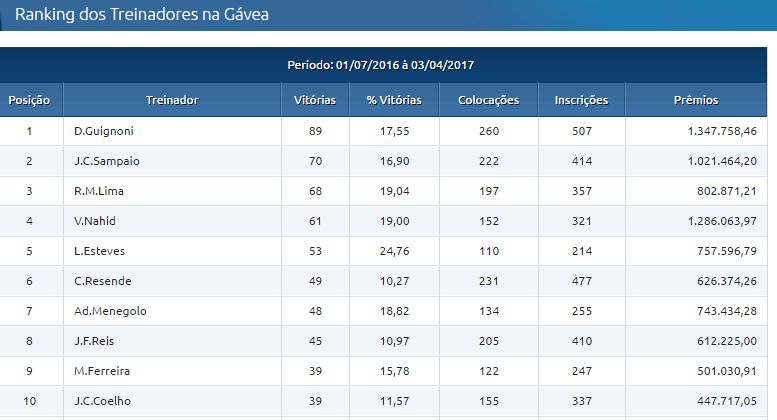Select M.Ferreira trainer name
Screen dimensions: 777x420
point(102,371)
